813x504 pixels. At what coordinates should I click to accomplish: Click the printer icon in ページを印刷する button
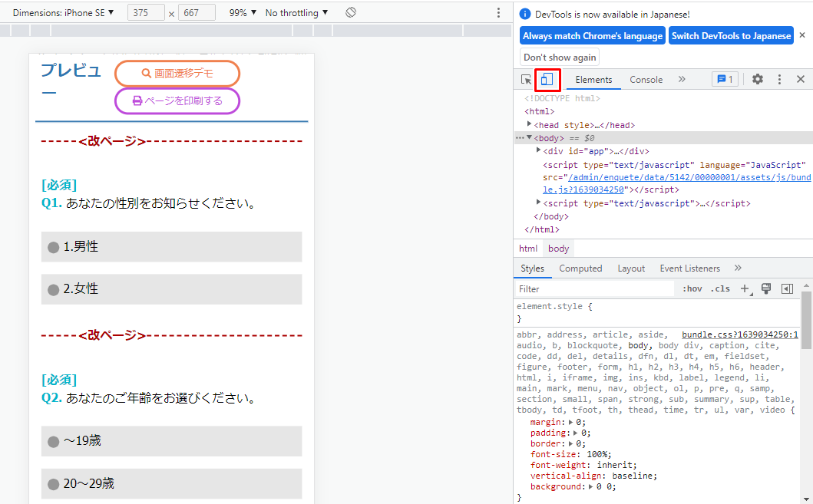[x=137, y=100]
